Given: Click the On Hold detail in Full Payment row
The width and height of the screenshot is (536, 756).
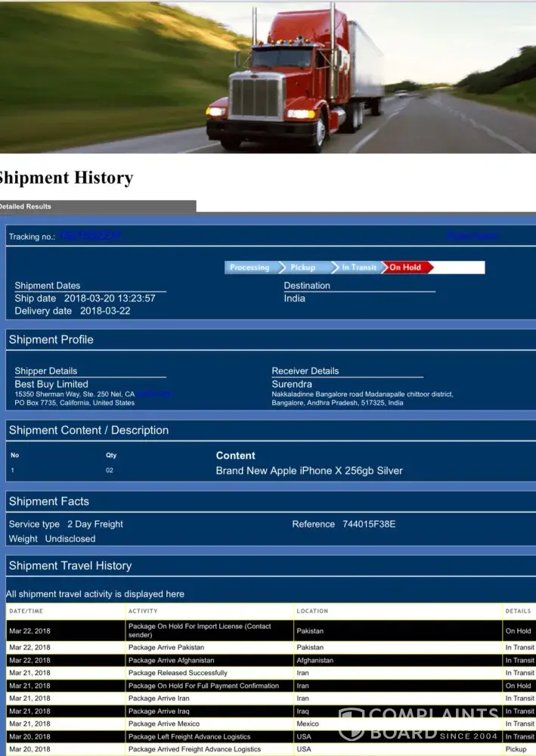Looking at the screenshot, I should (518, 686).
